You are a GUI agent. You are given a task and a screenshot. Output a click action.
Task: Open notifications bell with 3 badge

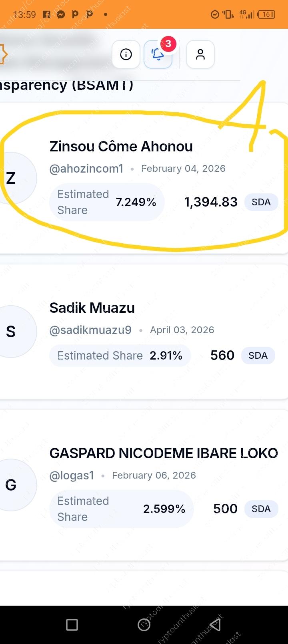[x=158, y=54]
